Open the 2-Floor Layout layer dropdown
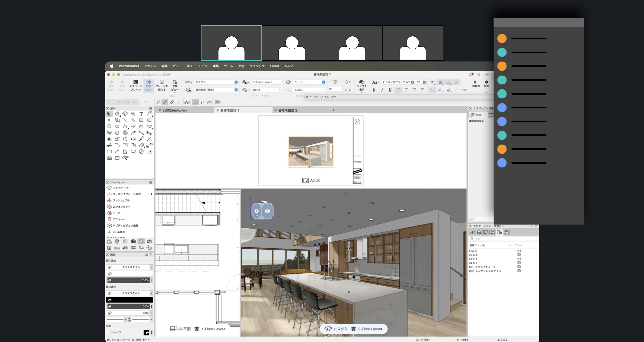644x342 pixels. (267, 82)
